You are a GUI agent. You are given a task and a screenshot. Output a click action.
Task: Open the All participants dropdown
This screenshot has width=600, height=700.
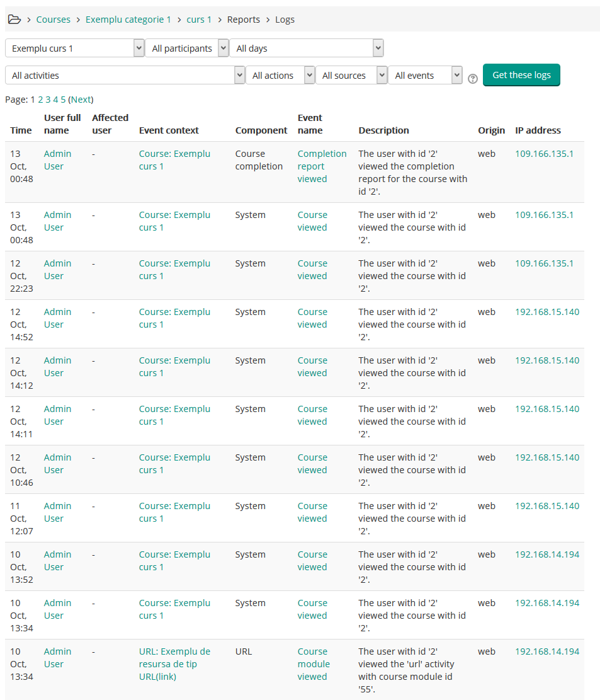point(187,47)
